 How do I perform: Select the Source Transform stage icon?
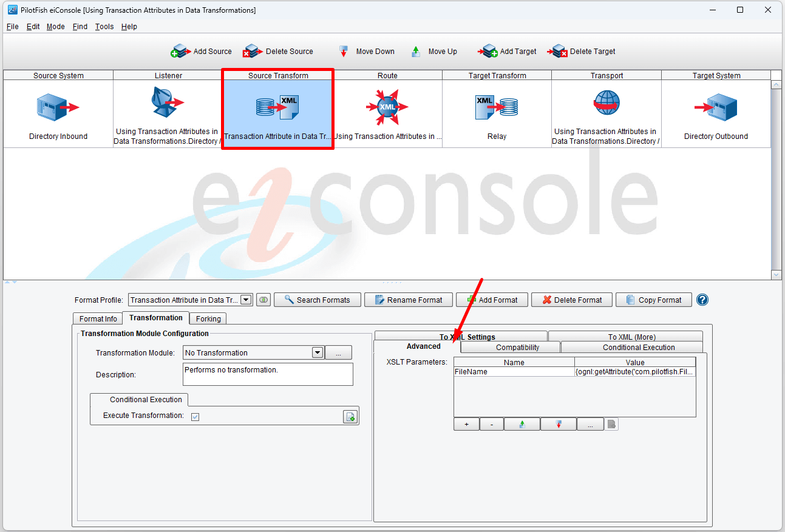278,107
